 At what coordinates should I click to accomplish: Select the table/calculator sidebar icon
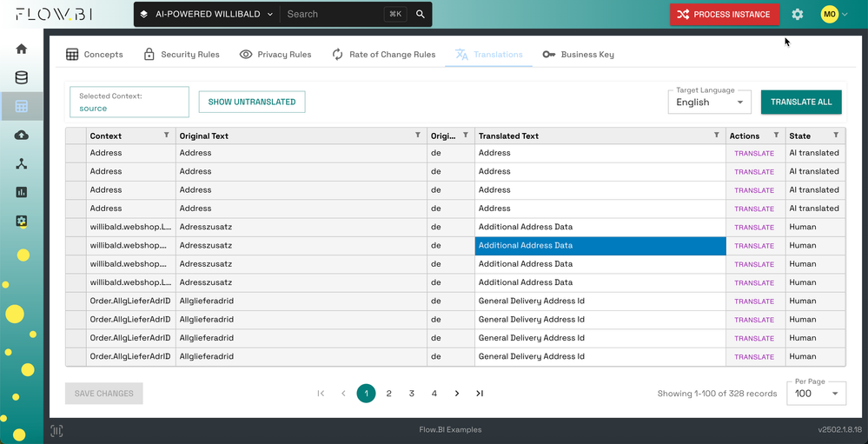[22, 106]
